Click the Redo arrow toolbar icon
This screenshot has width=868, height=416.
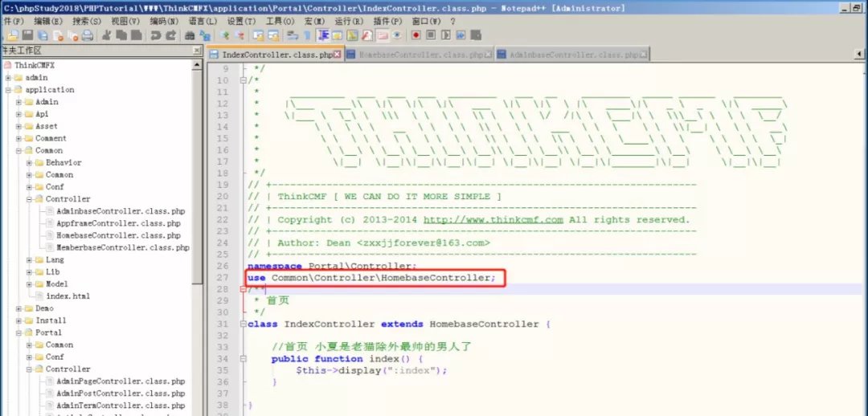point(170,35)
